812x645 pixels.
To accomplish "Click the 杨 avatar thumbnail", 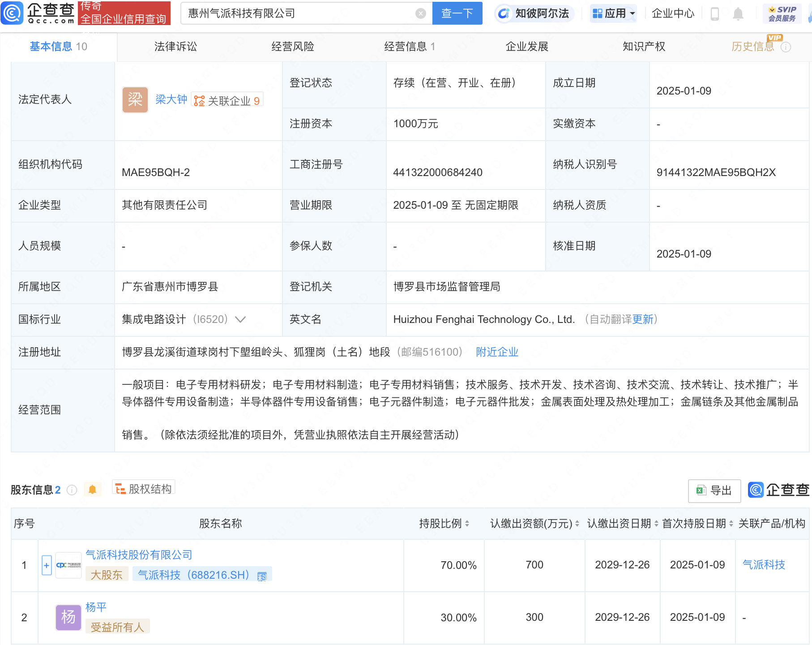I will (68, 618).
